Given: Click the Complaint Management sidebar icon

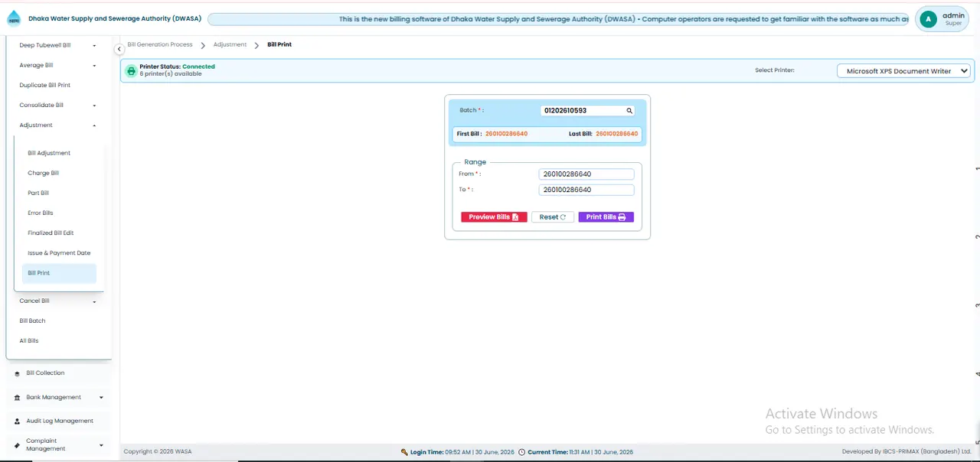Looking at the screenshot, I should click(x=17, y=445).
